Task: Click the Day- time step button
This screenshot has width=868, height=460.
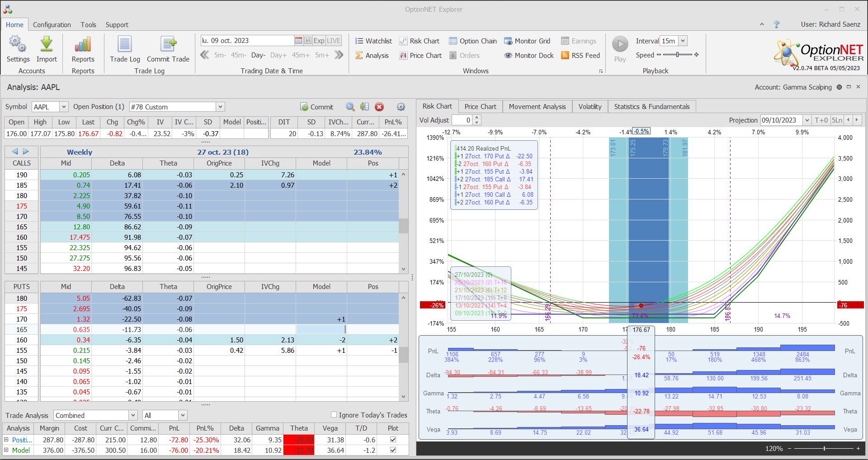Action: tap(258, 55)
